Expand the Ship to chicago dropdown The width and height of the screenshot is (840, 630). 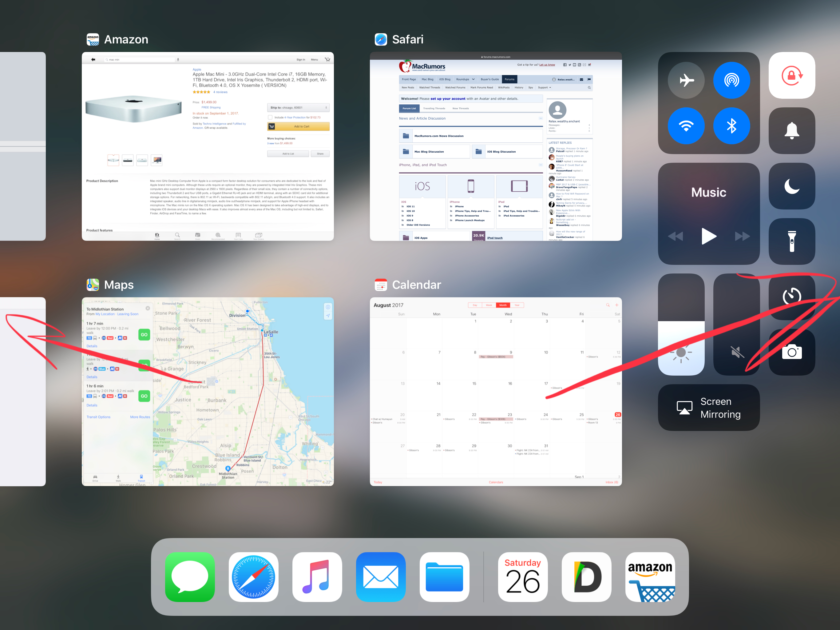(x=298, y=108)
